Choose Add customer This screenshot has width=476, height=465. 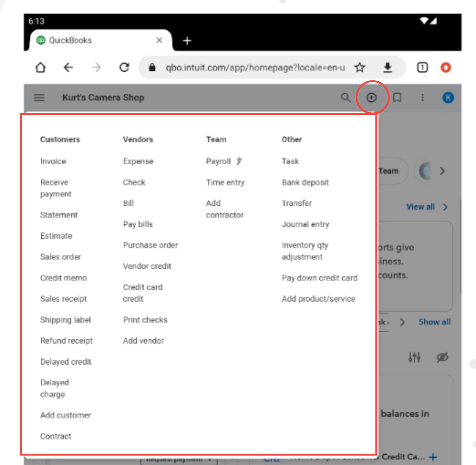point(65,415)
